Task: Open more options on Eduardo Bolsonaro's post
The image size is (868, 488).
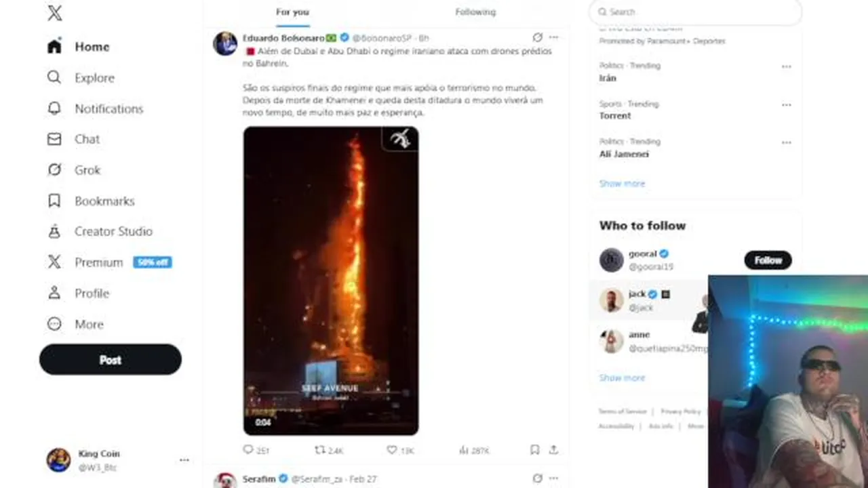Action: [x=553, y=37]
